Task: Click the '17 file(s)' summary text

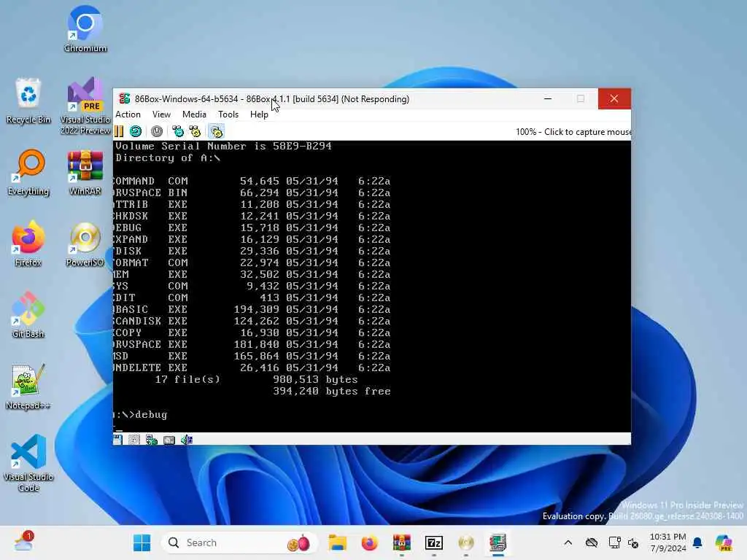Action: click(x=187, y=379)
